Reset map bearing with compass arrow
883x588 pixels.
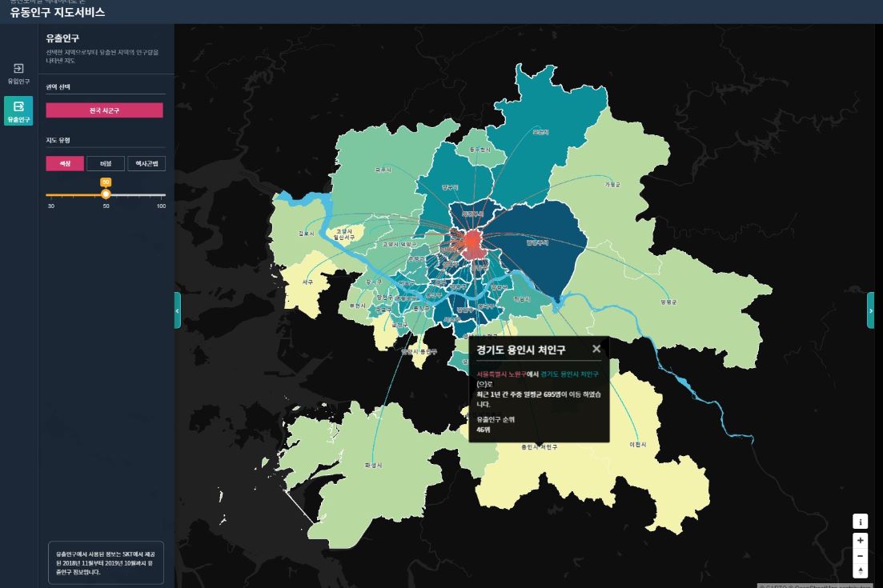click(x=861, y=570)
